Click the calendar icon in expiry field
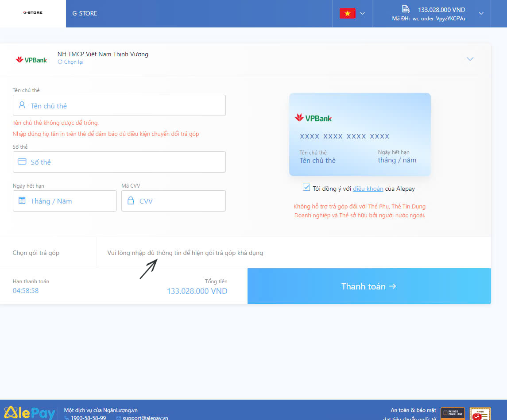This screenshot has height=420, width=507. [x=22, y=200]
